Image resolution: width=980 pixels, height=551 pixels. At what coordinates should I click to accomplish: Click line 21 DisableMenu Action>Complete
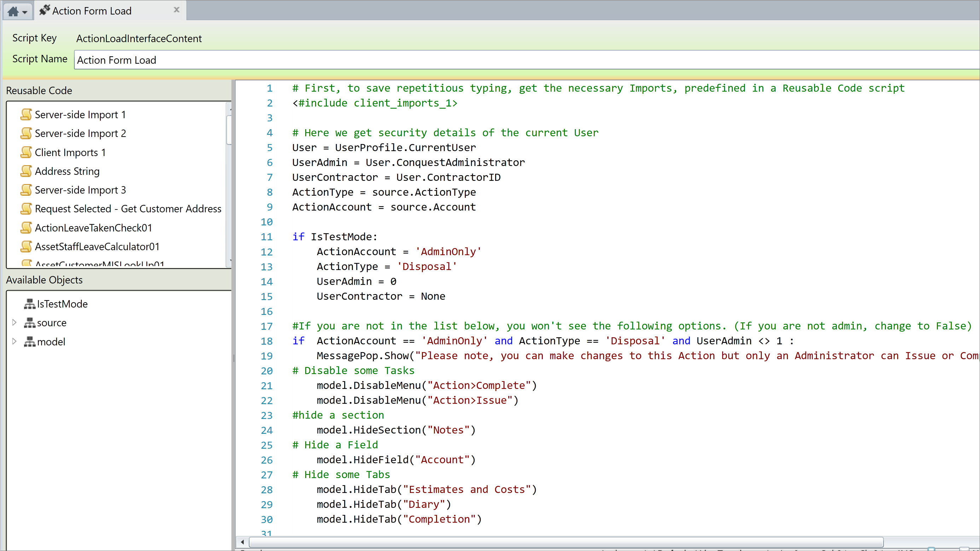(x=427, y=385)
